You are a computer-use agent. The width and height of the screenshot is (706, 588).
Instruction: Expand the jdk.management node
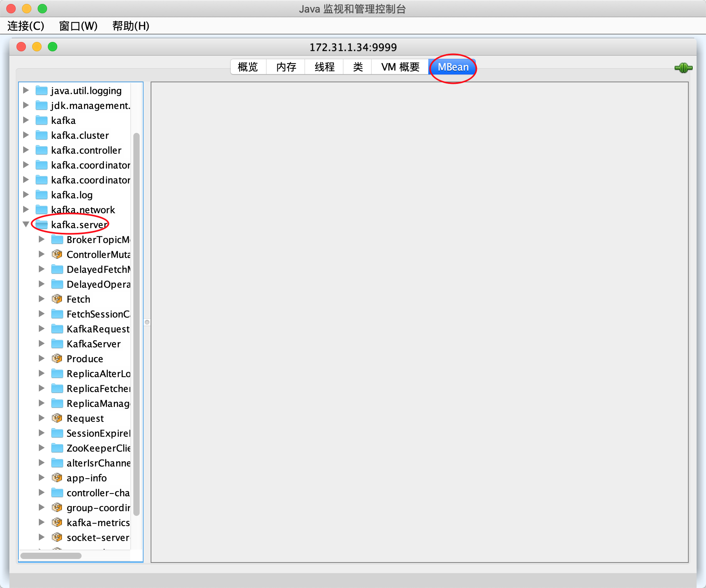26,105
